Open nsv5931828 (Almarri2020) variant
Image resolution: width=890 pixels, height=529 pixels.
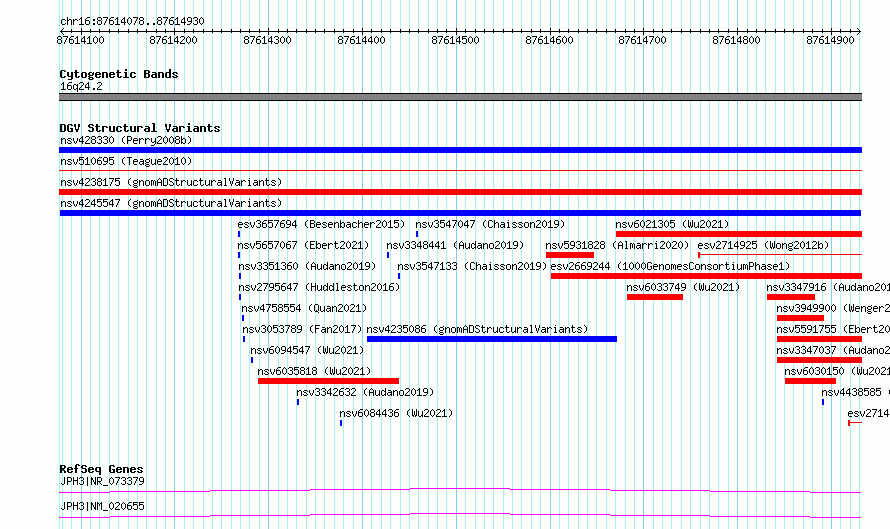pyautogui.click(x=617, y=245)
